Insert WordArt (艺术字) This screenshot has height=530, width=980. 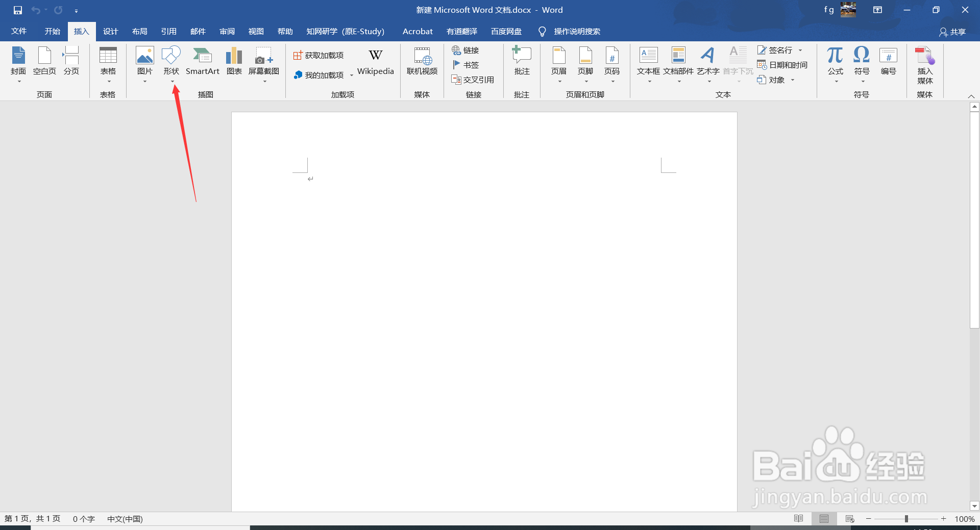708,65
